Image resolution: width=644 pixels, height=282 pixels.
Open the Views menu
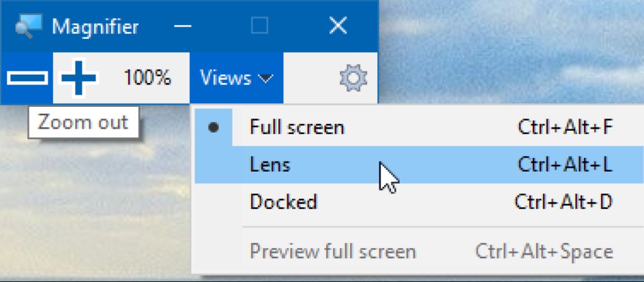(x=236, y=78)
